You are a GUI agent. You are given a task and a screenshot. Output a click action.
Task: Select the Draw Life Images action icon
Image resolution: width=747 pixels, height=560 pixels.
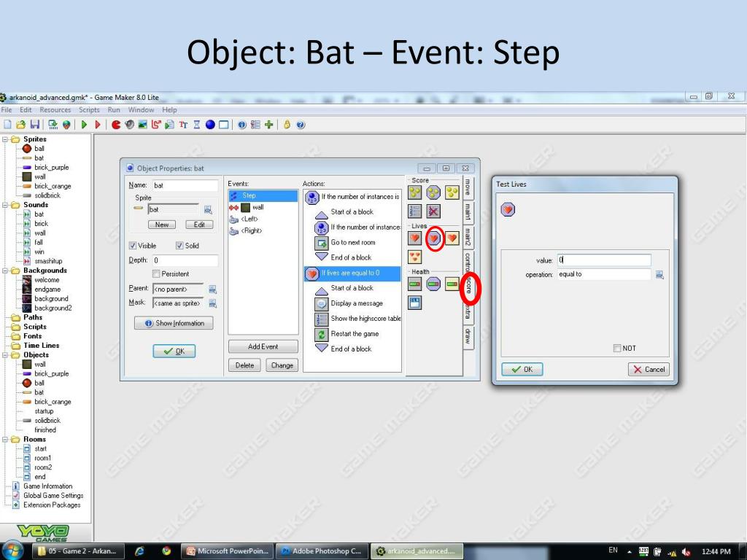click(415, 257)
